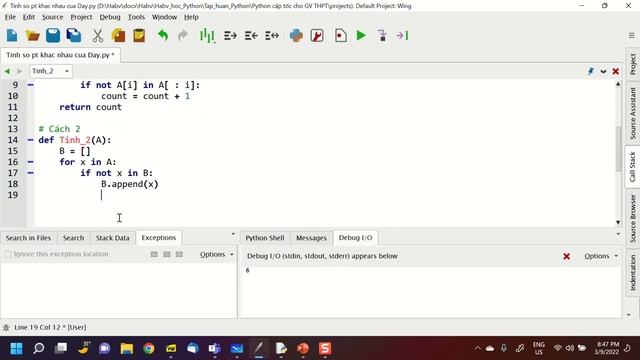Open the Tinh_2 scope dropdown
This screenshot has width=640, height=360.
pos(50,71)
